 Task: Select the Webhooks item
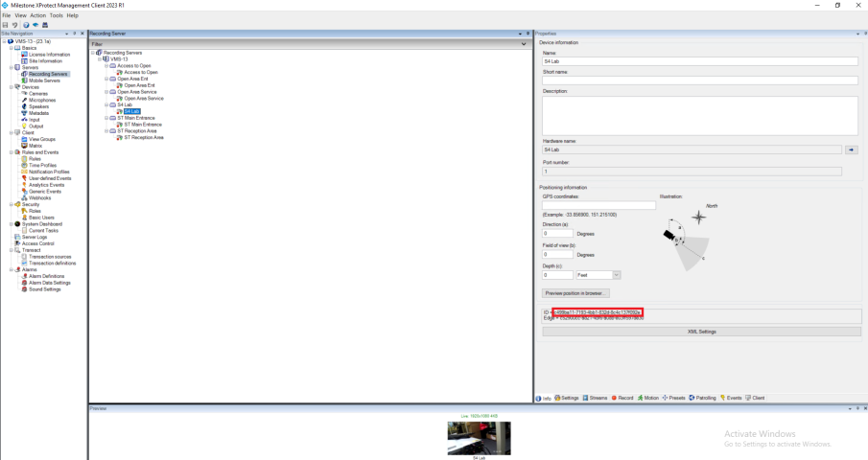tap(40, 197)
